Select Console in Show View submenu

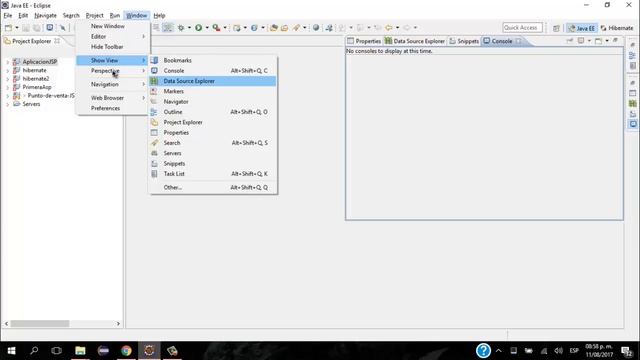(x=213, y=71)
